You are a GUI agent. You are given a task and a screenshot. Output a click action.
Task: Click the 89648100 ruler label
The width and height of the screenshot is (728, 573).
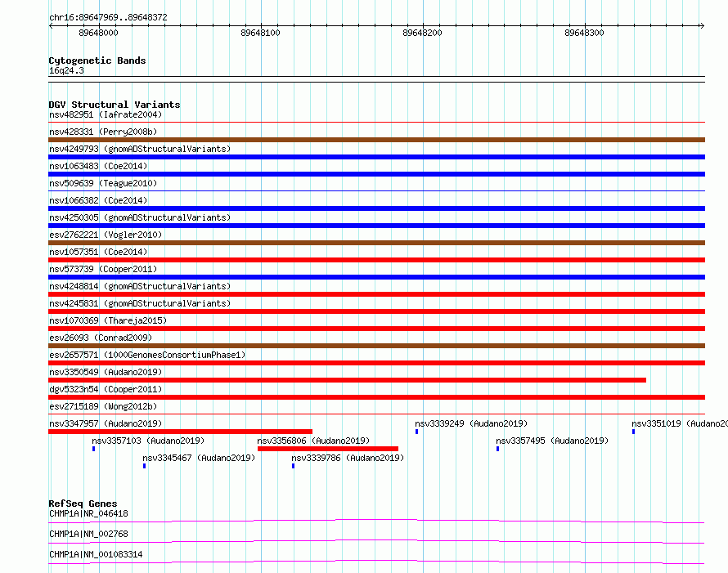pos(260,33)
